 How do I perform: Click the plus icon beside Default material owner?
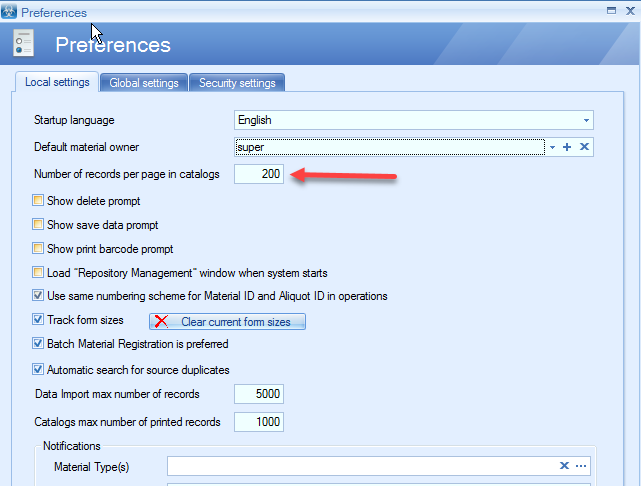pos(567,147)
